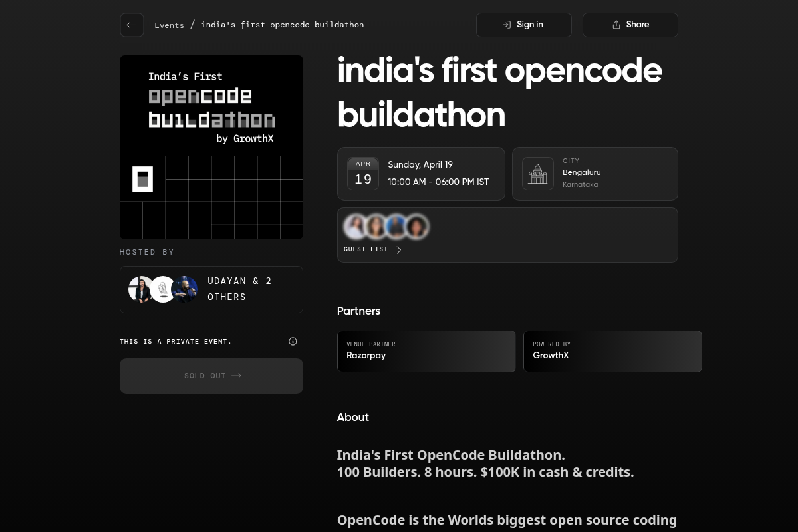Open the Events breadcrumb link
Viewport: 798px width, 532px height.
169,25
